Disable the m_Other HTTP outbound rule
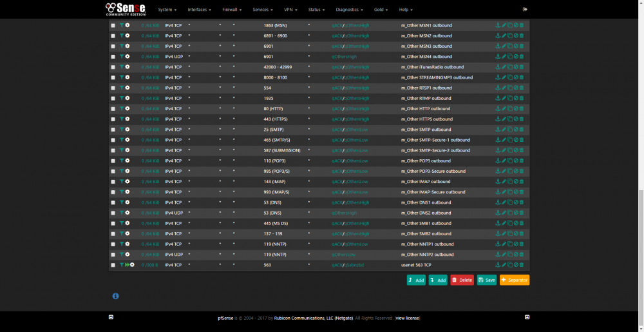This screenshot has width=644, height=332. tap(516, 108)
